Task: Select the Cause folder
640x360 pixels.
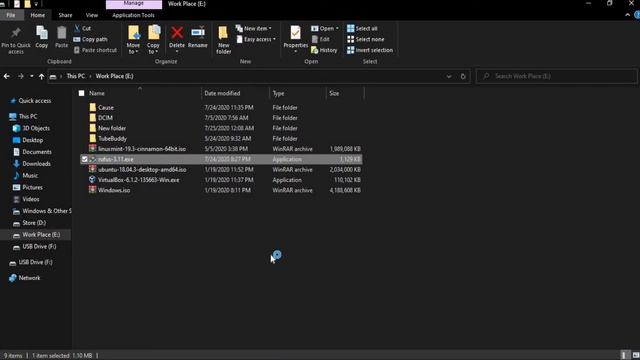Action: point(106,108)
